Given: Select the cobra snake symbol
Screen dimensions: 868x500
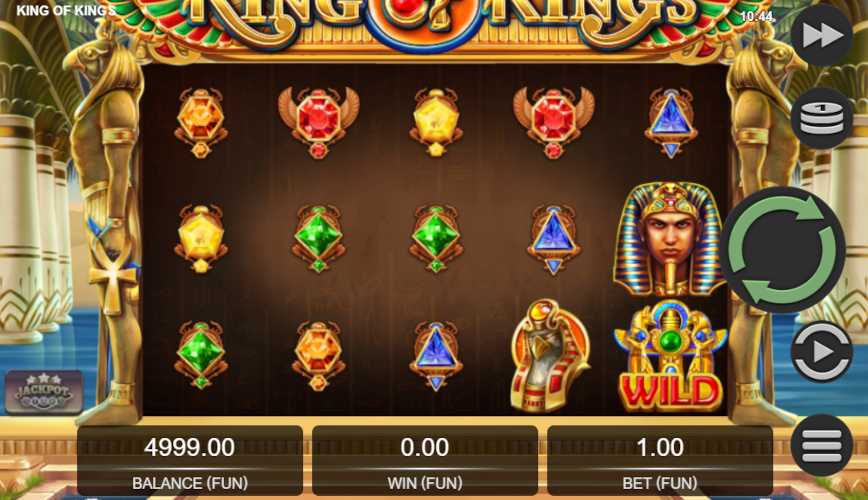Looking at the screenshot, I should (x=549, y=355).
